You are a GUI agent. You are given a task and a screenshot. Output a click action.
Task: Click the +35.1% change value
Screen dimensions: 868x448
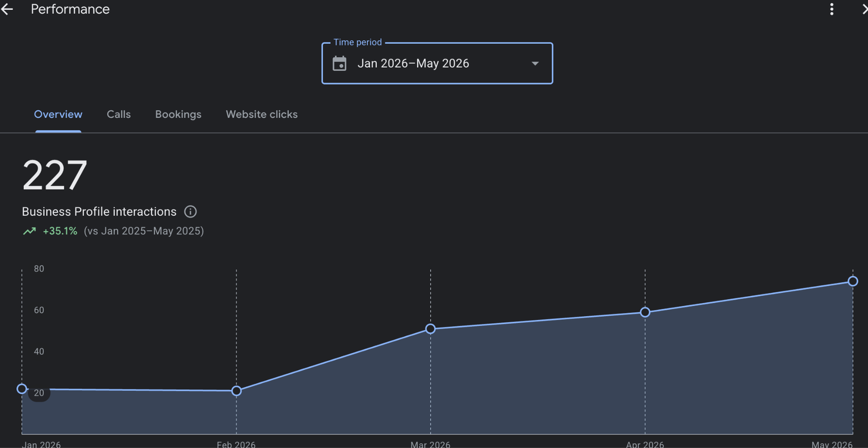pos(60,231)
